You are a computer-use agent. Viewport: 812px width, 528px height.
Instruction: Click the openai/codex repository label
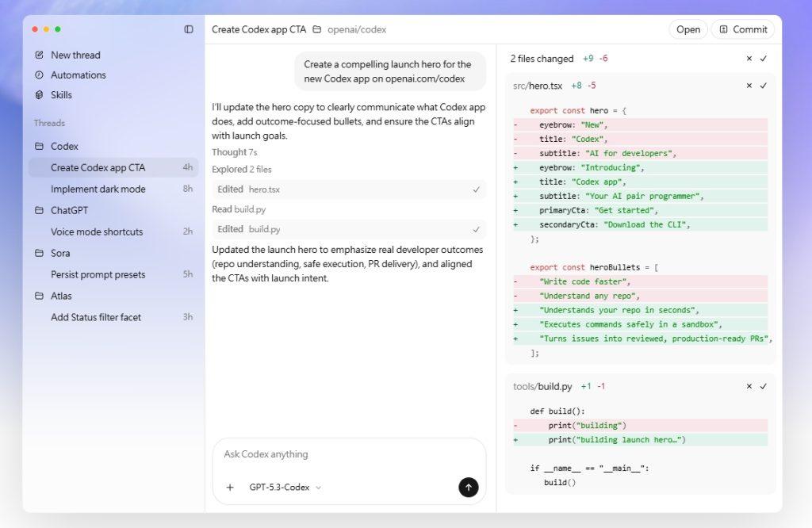point(356,29)
